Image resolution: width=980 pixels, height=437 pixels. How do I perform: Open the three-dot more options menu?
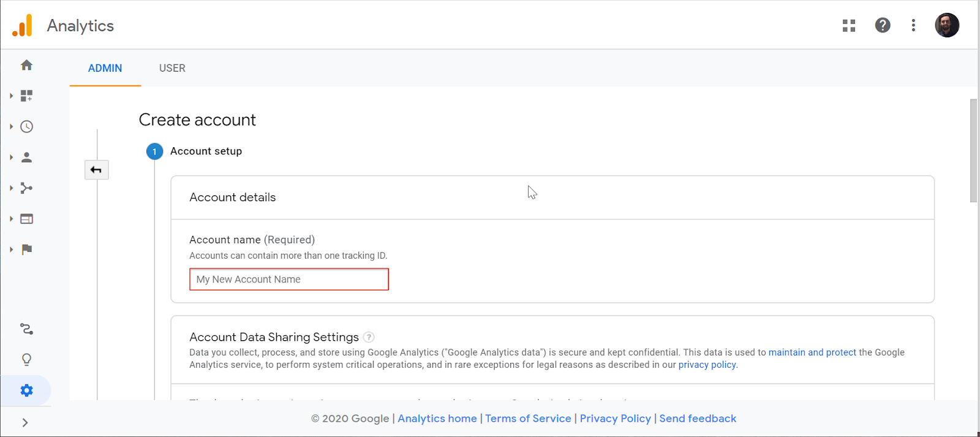click(913, 25)
